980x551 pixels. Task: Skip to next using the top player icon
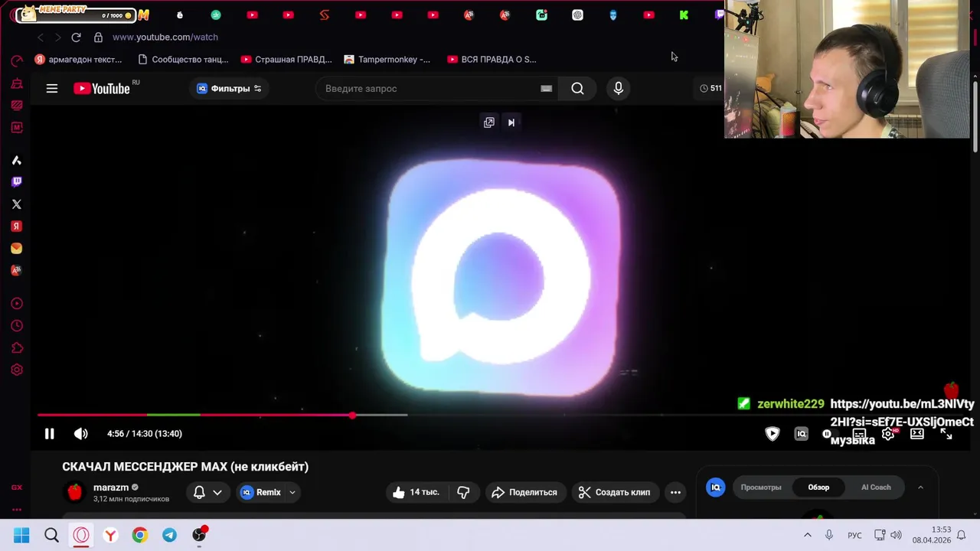(511, 122)
